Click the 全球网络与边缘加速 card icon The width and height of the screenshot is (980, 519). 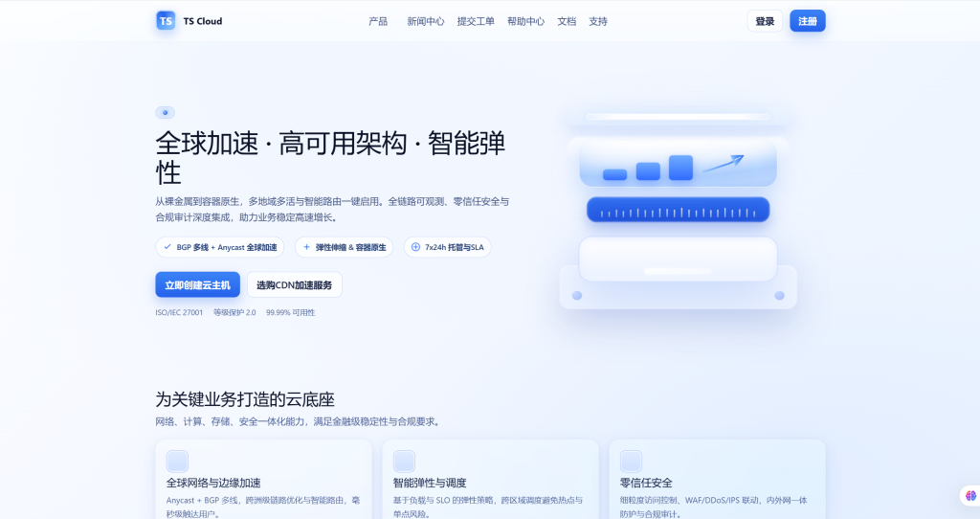177,462
